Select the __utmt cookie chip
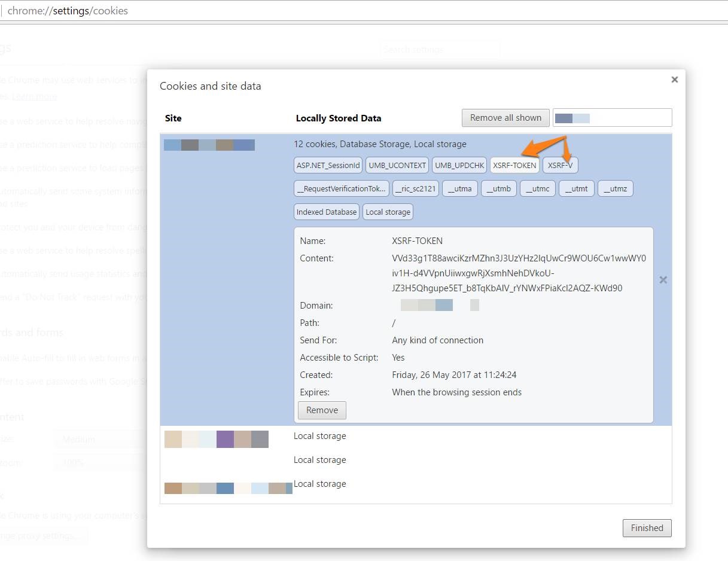Viewport: 728px width, 561px height. click(577, 188)
